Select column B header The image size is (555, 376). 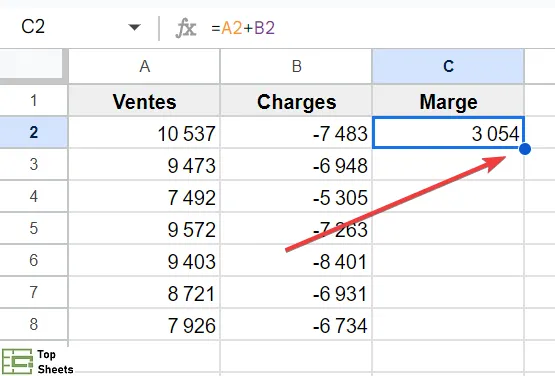(296, 66)
